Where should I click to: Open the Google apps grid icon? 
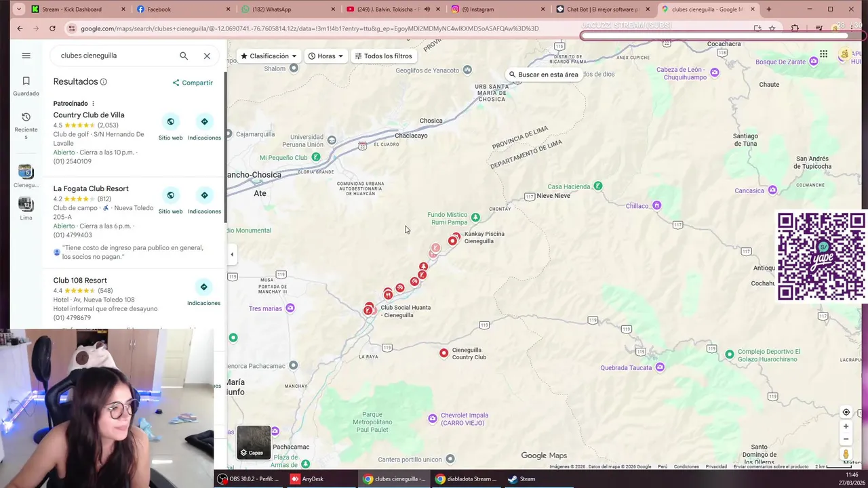823,54
